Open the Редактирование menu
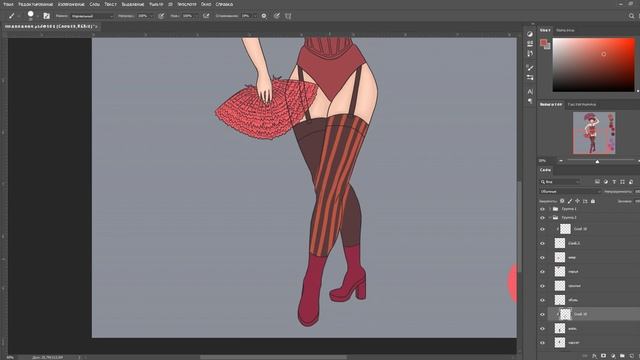This screenshot has height=360, width=640. coord(36,4)
